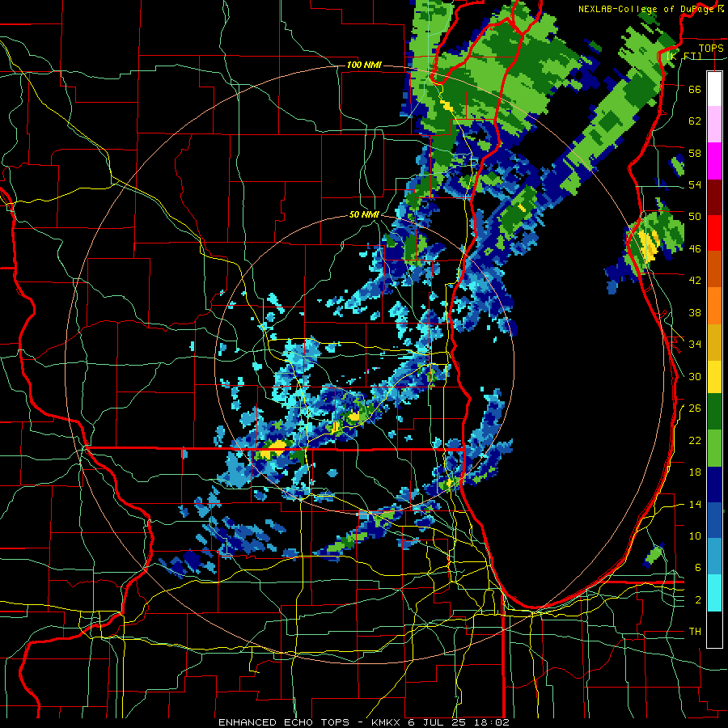This screenshot has height=728, width=728.
Task: Click the 18 value on the legend
Action: tap(695, 472)
